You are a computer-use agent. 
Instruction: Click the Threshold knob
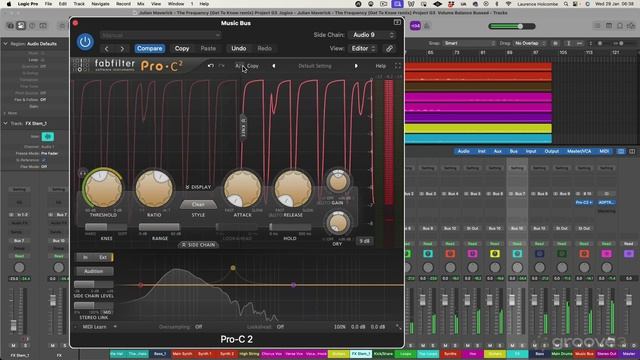coord(103,189)
